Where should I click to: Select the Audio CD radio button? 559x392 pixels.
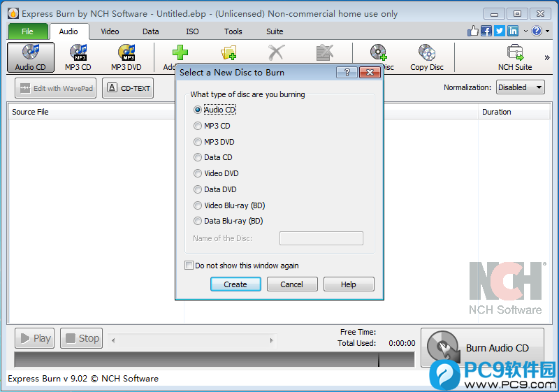198,110
